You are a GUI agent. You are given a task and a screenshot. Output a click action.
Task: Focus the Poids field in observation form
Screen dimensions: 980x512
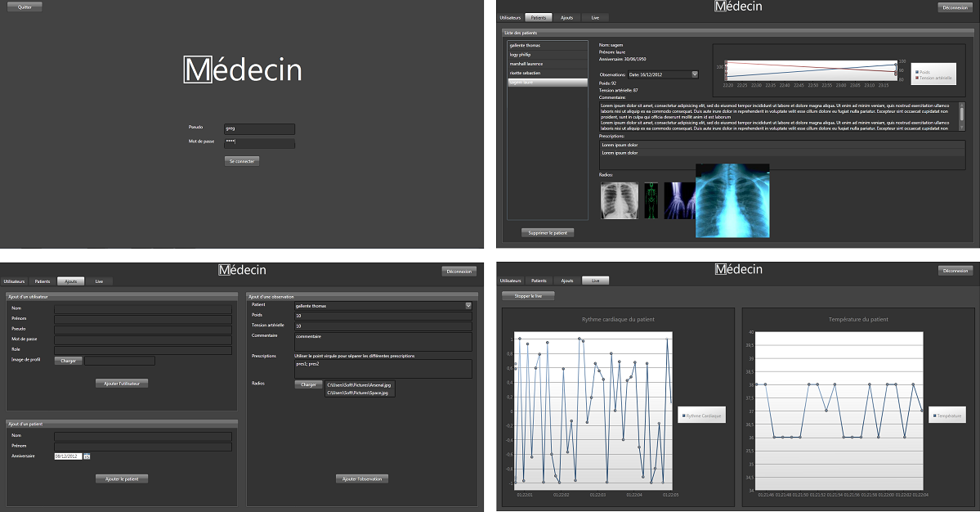(383, 316)
